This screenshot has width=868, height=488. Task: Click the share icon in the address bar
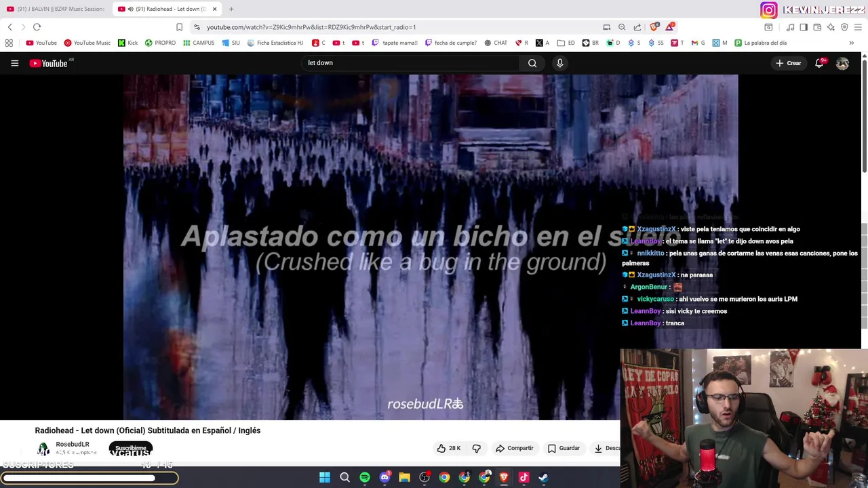pos(637,27)
